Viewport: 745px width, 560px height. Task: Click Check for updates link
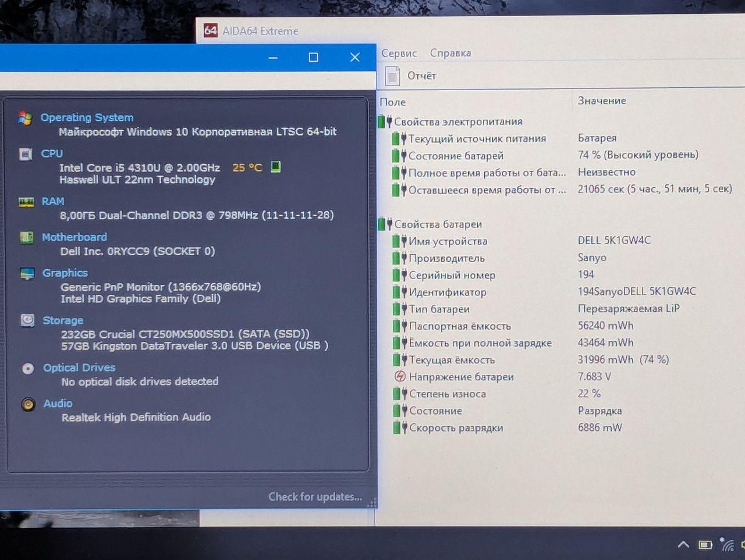point(315,497)
